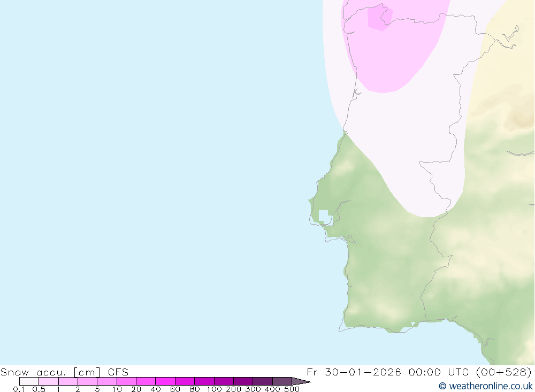The image size is (535, 392).
Task: Click the 40–60 cm bright magenta swatch
Action: [x=165, y=381]
